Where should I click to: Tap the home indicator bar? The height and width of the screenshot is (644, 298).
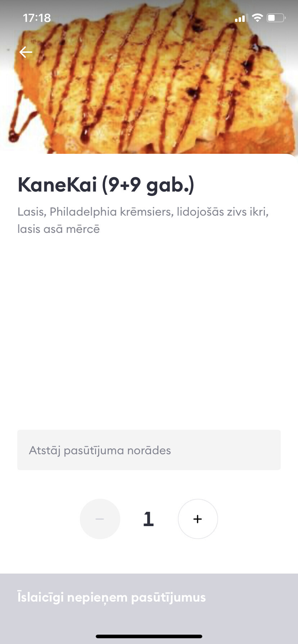(149, 636)
